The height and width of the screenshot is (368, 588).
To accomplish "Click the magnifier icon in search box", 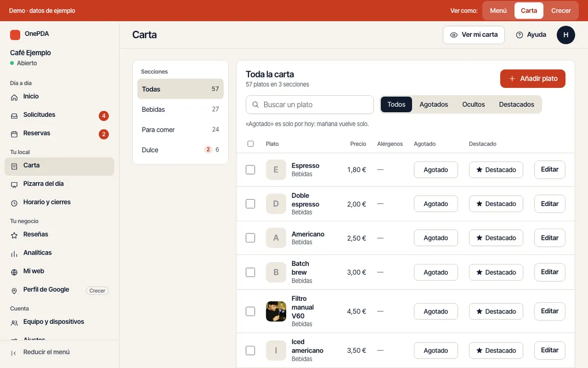I will coord(255,105).
